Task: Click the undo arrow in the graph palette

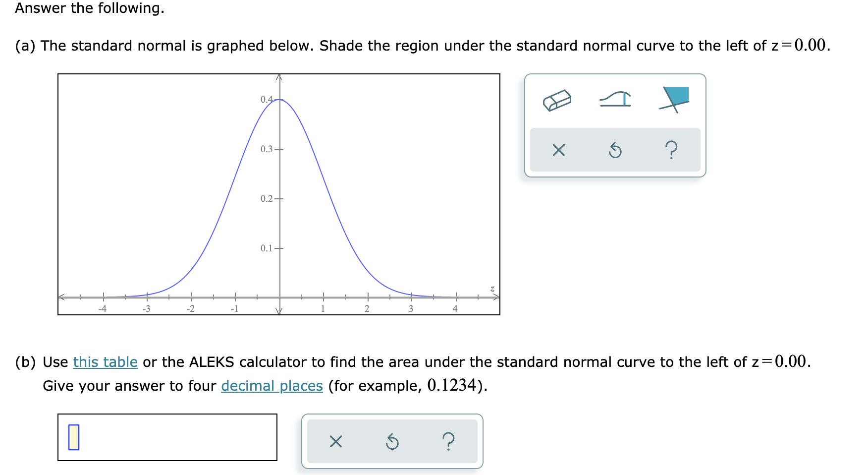Action: click(x=615, y=150)
